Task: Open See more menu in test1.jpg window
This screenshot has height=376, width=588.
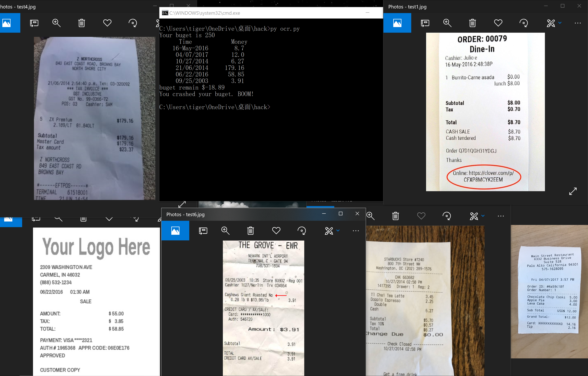Action: [x=578, y=23]
